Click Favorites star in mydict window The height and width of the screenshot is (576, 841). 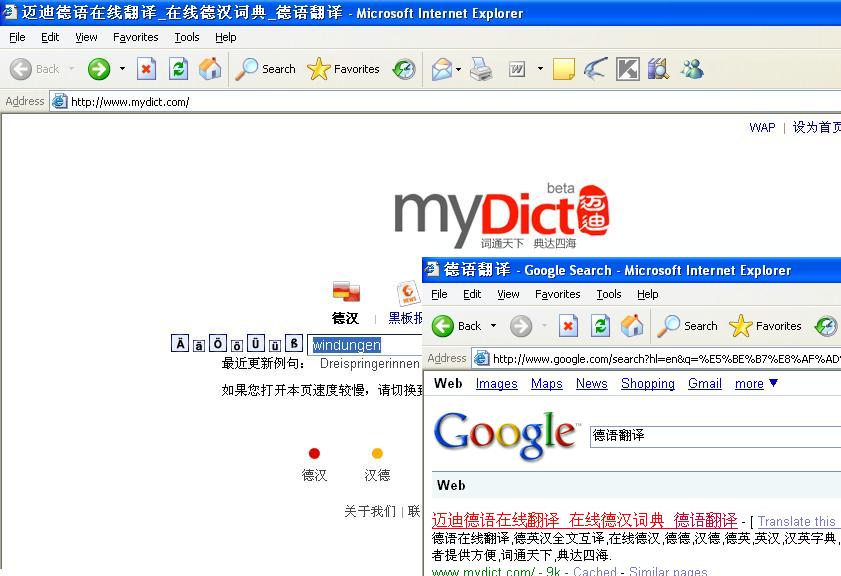[x=343, y=69]
